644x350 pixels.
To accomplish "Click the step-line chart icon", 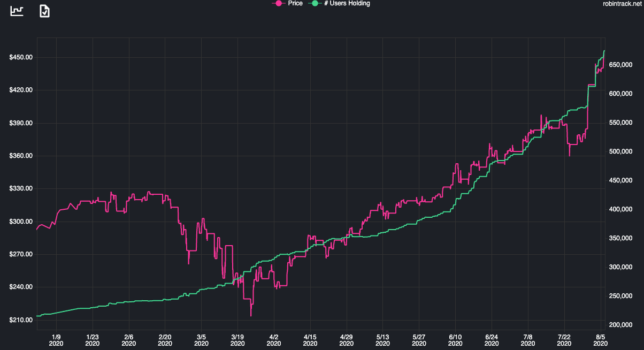I will click(x=17, y=11).
